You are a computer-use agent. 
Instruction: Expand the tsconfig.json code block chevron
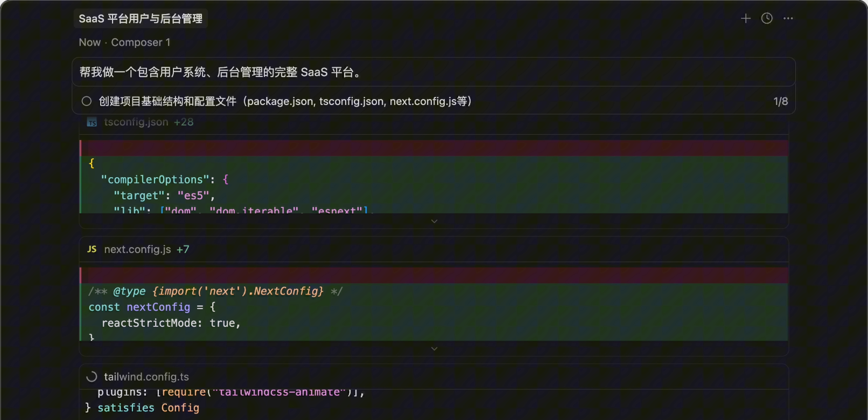434,221
